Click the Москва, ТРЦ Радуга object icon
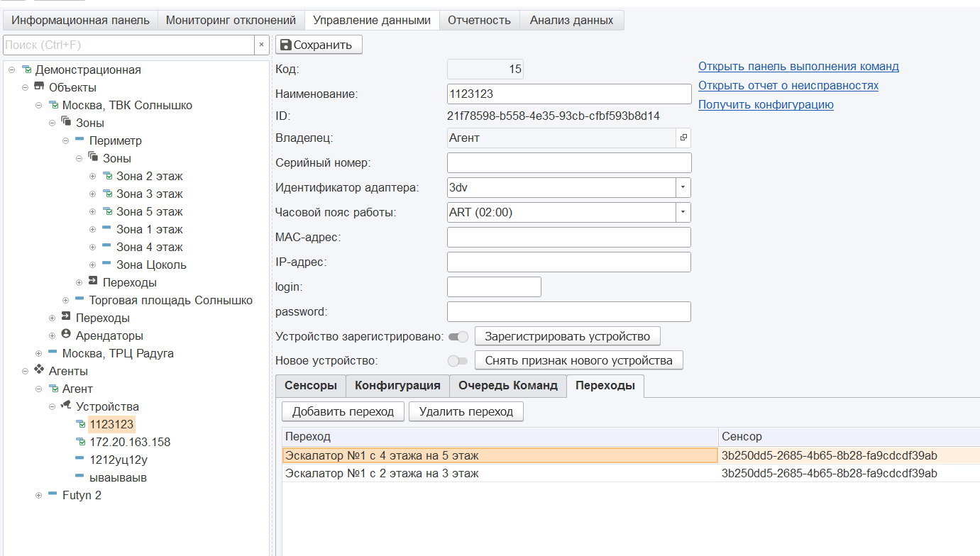980x556 pixels. tap(53, 352)
